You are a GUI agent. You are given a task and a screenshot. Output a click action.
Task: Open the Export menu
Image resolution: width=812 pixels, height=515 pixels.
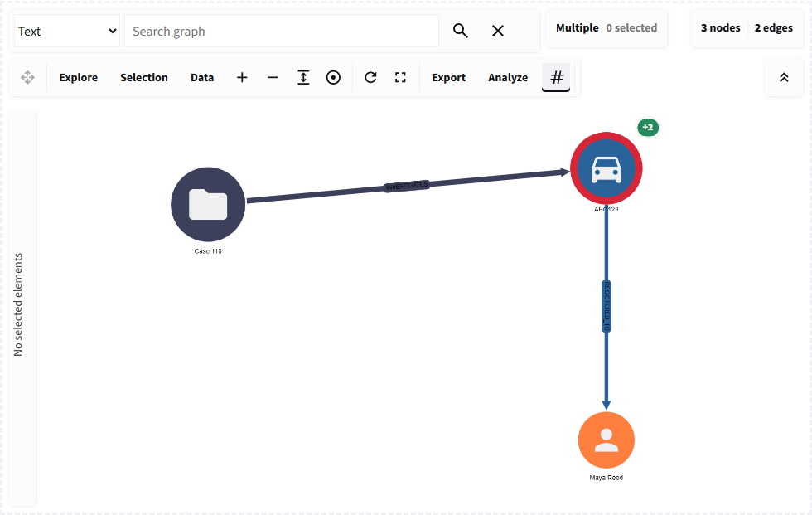(x=448, y=78)
